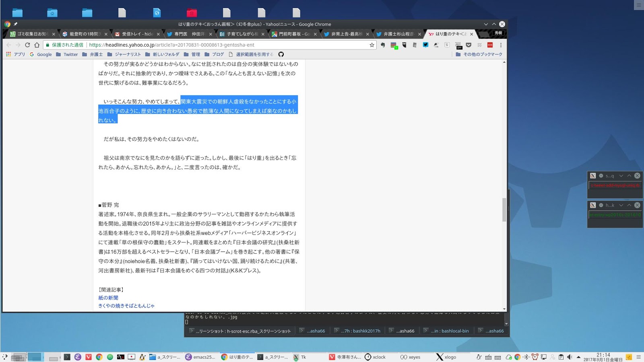Toggle sticky dot on the s...q window
Viewport: 644px width, 362px height.
coord(601,176)
